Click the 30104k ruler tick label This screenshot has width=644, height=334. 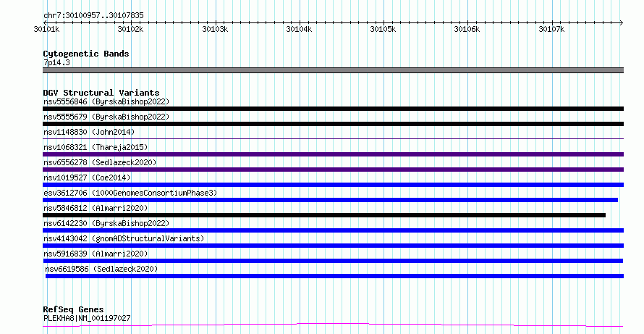pos(299,29)
